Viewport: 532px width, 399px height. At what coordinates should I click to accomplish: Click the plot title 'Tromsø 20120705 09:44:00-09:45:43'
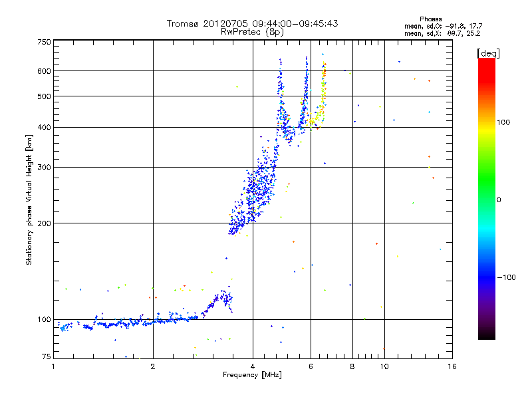252,23
